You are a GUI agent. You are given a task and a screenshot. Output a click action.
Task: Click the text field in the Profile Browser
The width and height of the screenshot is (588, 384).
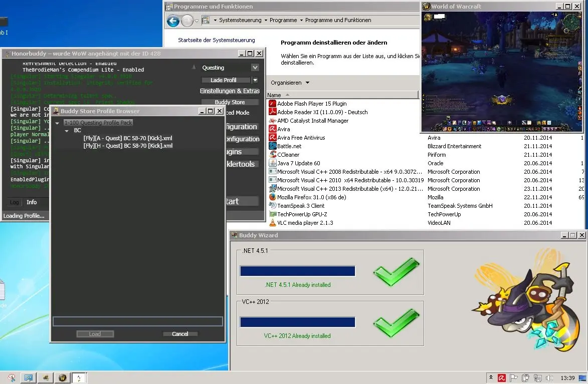pos(138,321)
